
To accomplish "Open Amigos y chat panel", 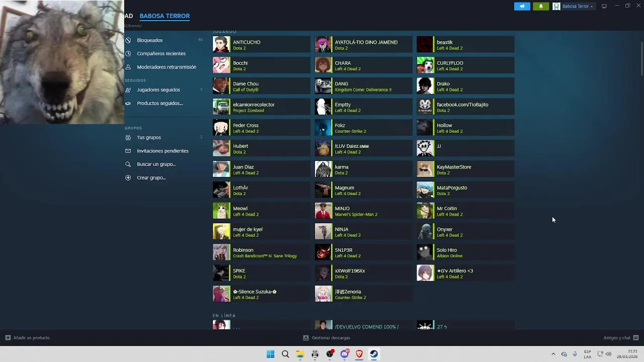I will pos(621,338).
